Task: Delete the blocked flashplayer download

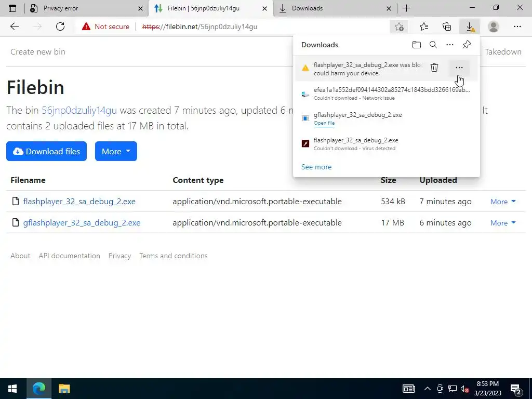Action: click(x=434, y=68)
